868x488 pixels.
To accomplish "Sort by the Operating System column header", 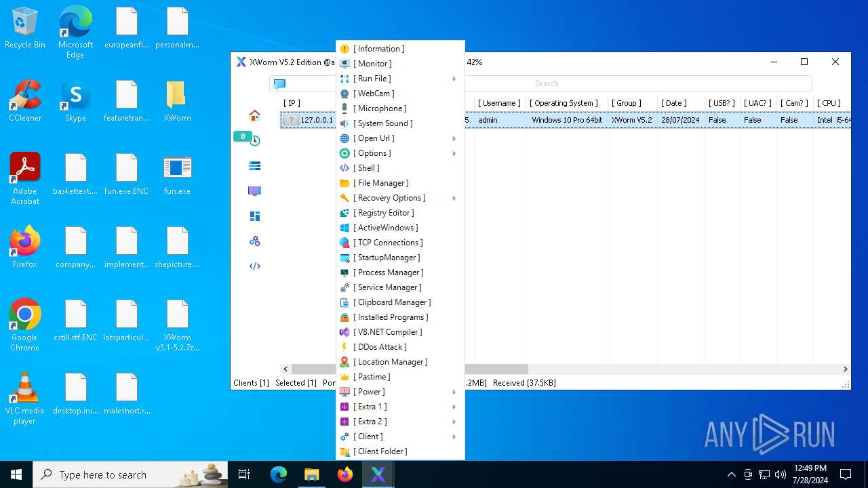I will click(x=564, y=103).
